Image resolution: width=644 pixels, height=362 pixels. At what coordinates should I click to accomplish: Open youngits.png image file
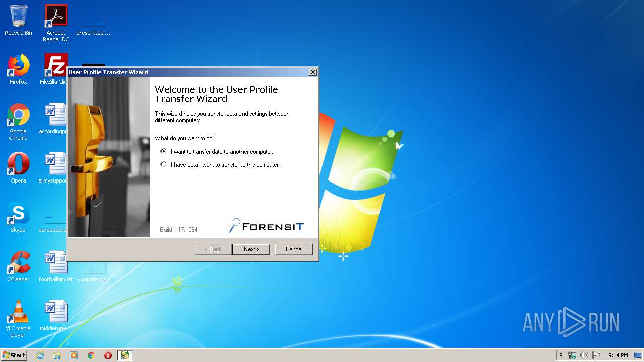[94, 273]
